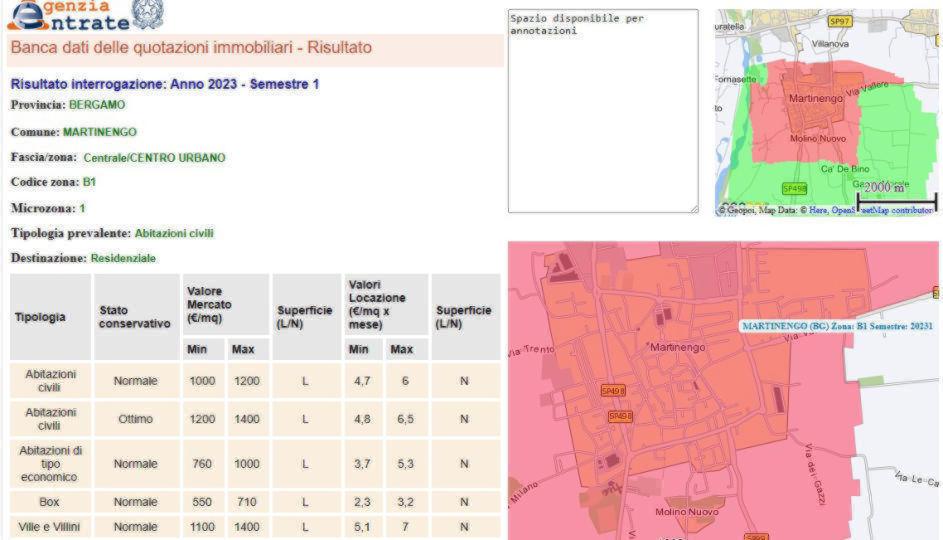Open the Here map data link
The height and width of the screenshot is (540, 943).
tap(818, 210)
